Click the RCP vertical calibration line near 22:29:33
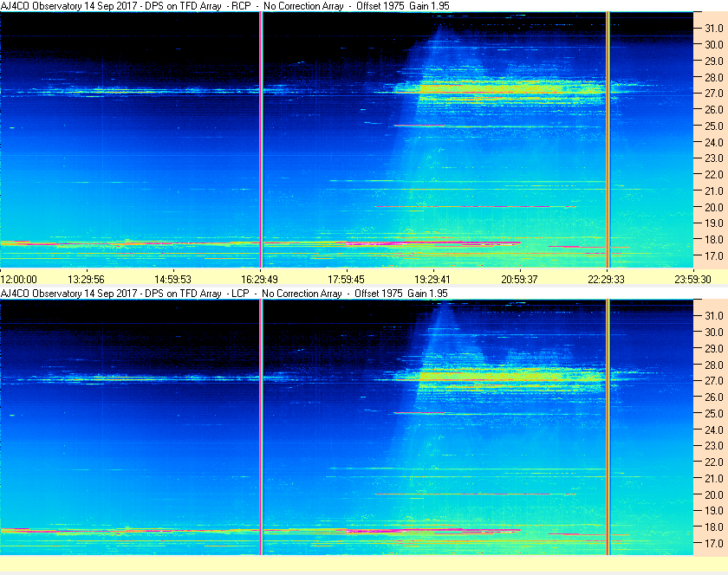 click(x=608, y=139)
